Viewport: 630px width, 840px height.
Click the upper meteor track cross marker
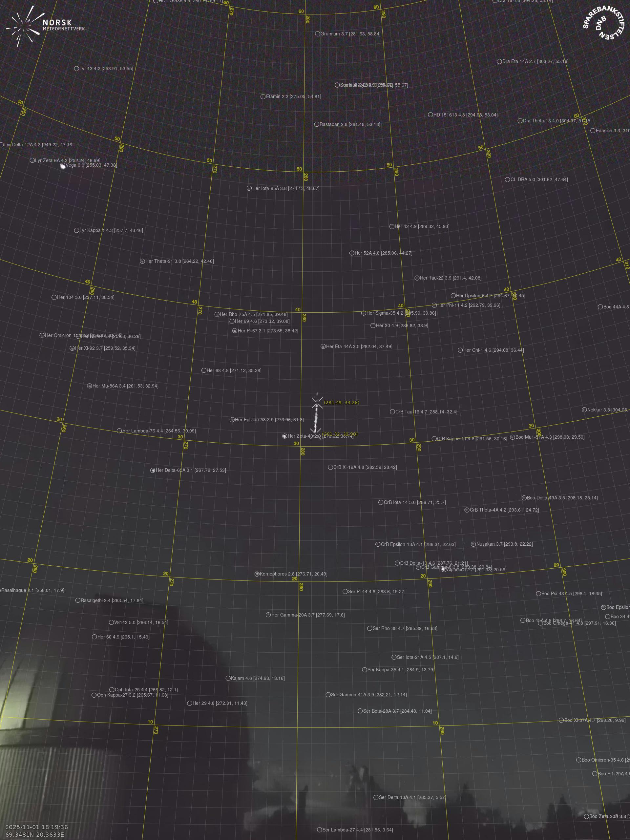coord(317,403)
